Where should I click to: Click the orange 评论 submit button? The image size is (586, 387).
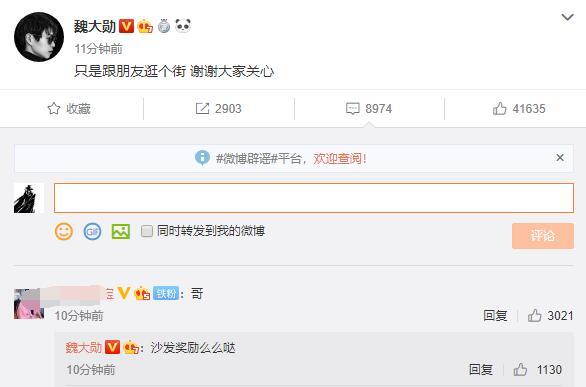(543, 236)
